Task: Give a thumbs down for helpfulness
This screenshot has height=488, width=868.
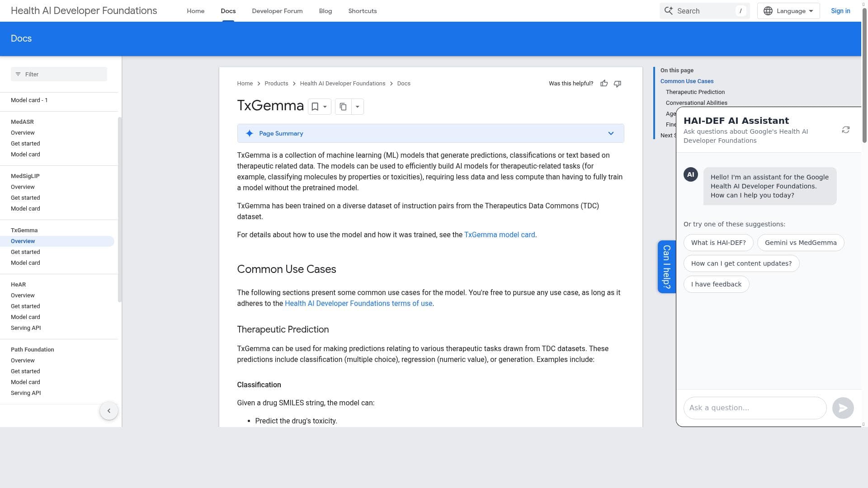Action: pyautogui.click(x=618, y=84)
